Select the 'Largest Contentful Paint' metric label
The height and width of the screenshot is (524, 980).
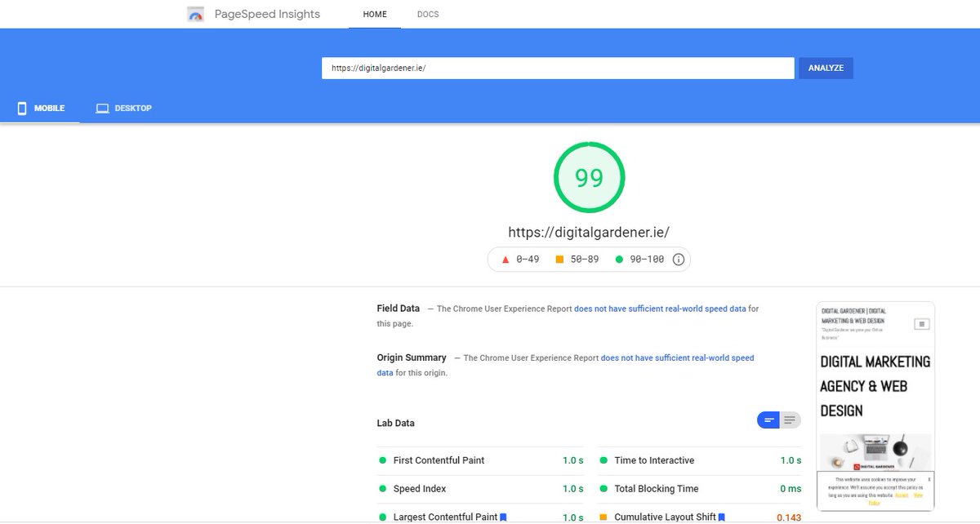click(445, 517)
